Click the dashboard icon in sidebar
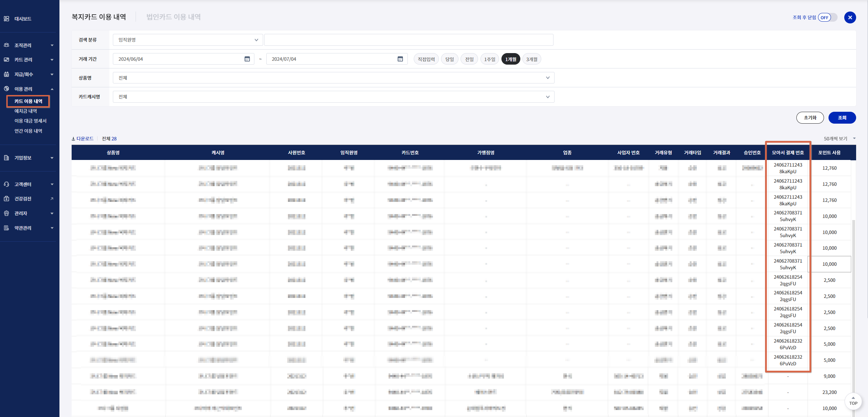Screen dimensions: 868x417 tap(6, 19)
